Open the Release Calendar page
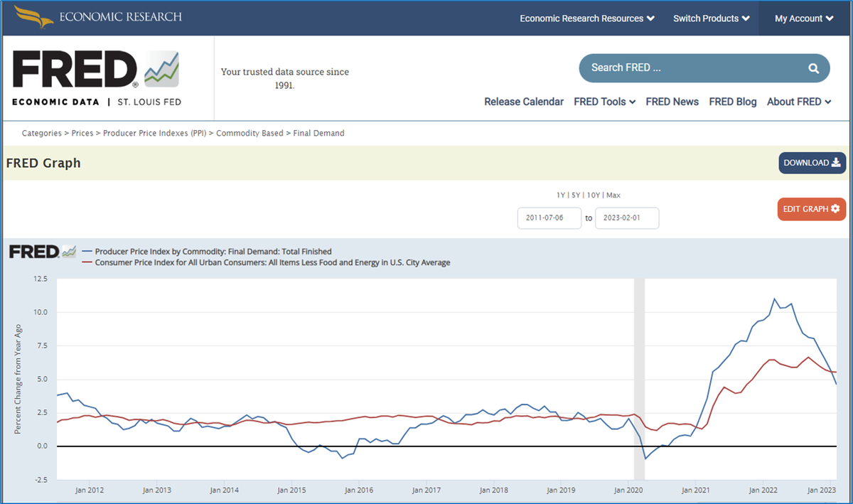853x504 pixels. [524, 102]
